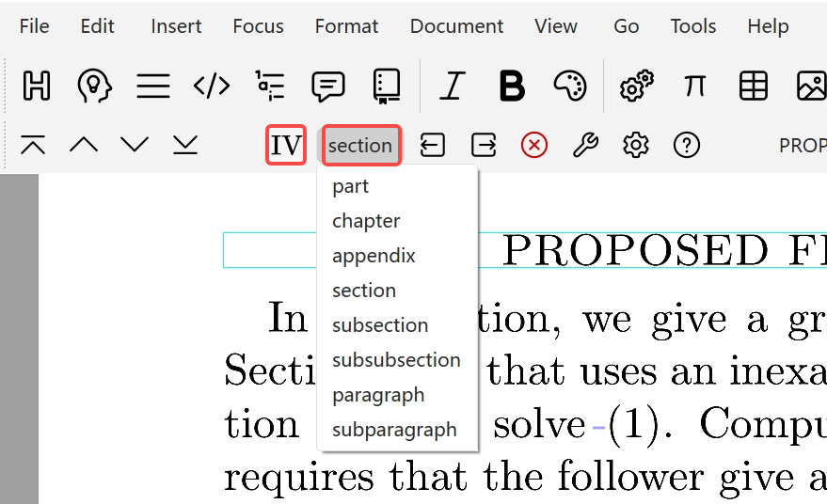Open help with the question mark icon
Viewport: 827px width, 504px height.
(x=687, y=145)
